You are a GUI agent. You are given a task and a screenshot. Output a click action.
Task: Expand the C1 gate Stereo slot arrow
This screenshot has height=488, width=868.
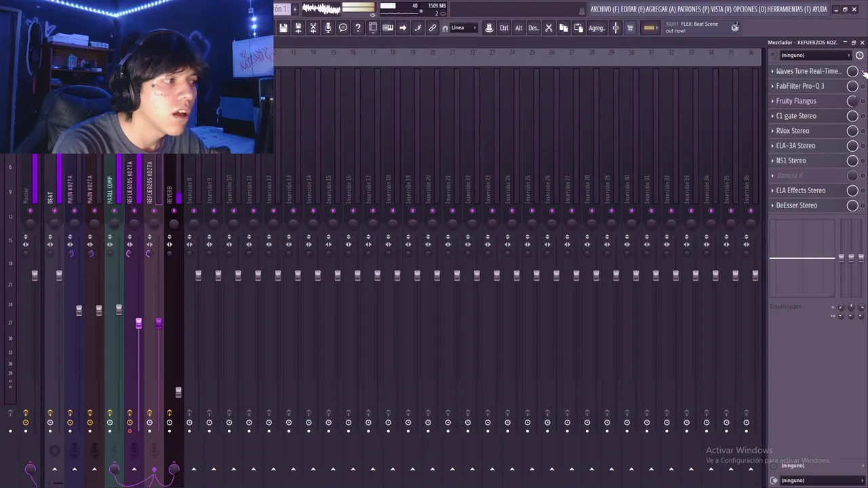coord(772,116)
